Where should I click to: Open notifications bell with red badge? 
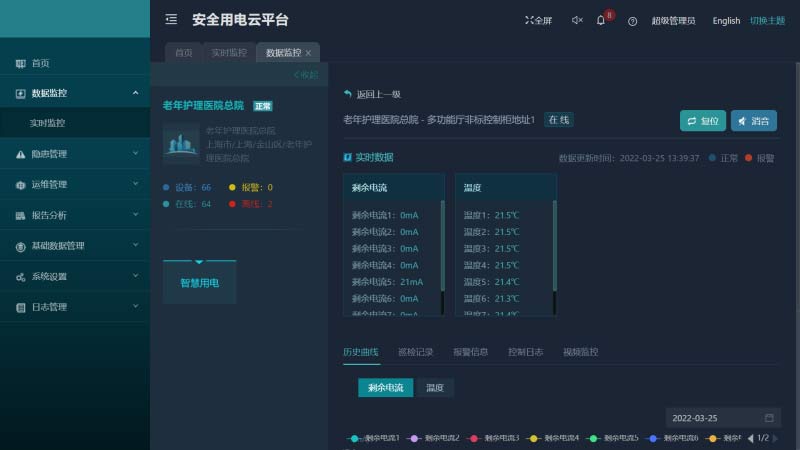pyautogui.click(x=601, y=20)
